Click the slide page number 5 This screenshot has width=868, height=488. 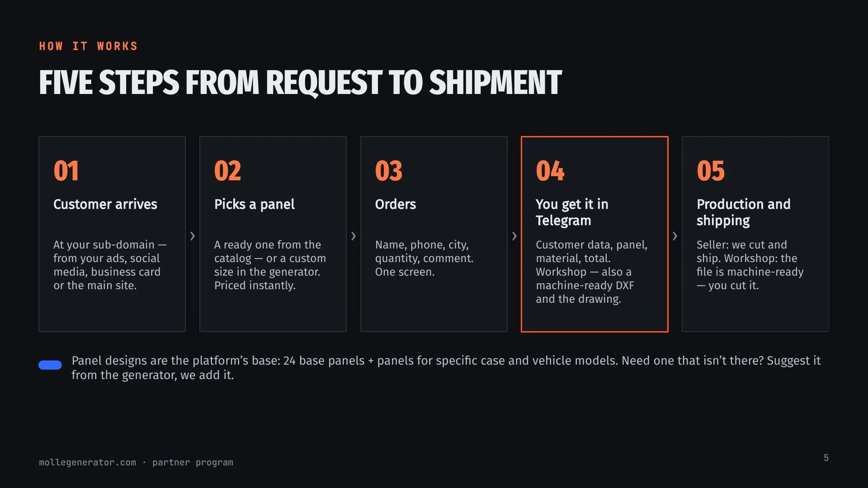826,458
